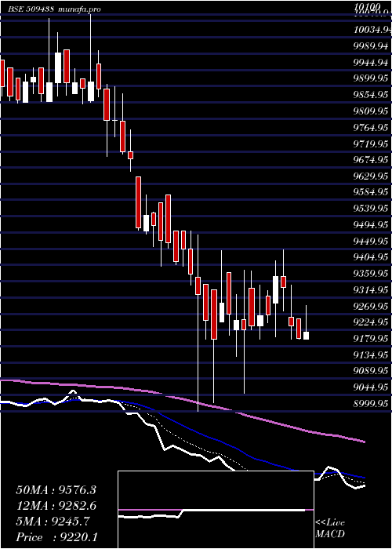Select the 9854.95 price axis label
The image size is (392, 549).
point(371,95)
